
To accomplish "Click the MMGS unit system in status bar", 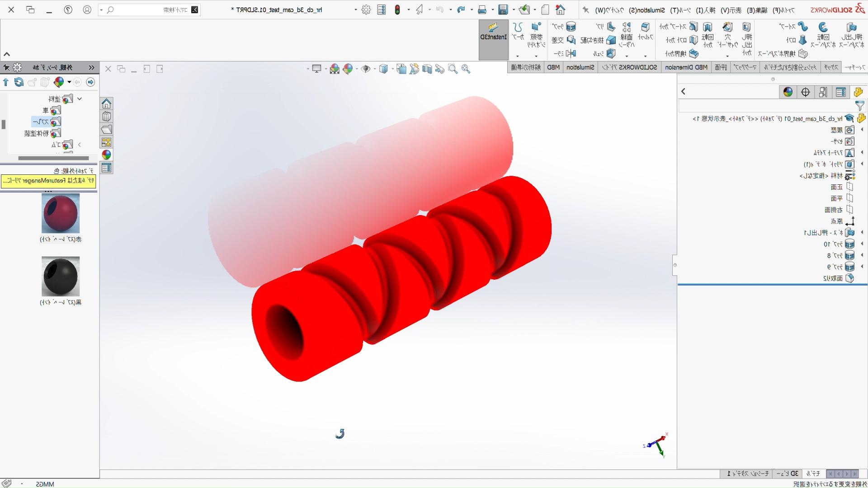I will tap(45, 484).
